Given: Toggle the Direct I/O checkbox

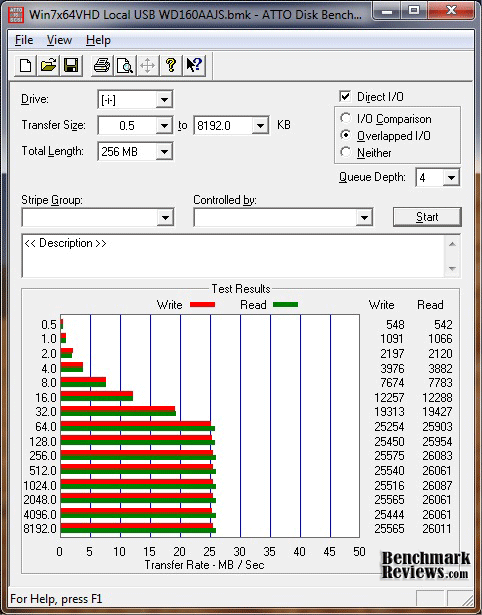Looking at the screenshot, I should tap(345, 96).
